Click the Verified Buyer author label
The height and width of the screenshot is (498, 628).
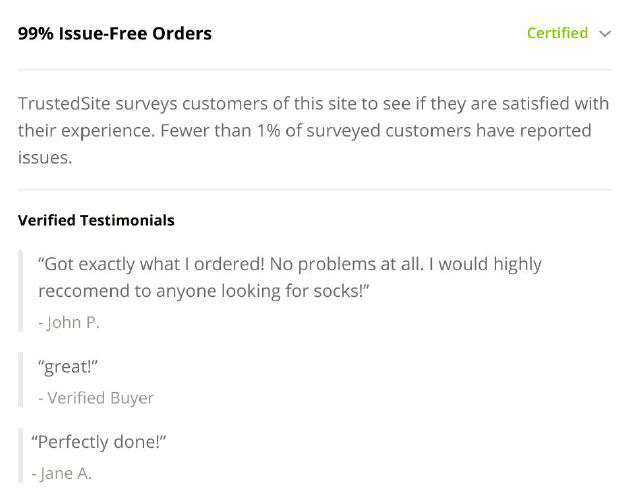(x=96, y=398)
